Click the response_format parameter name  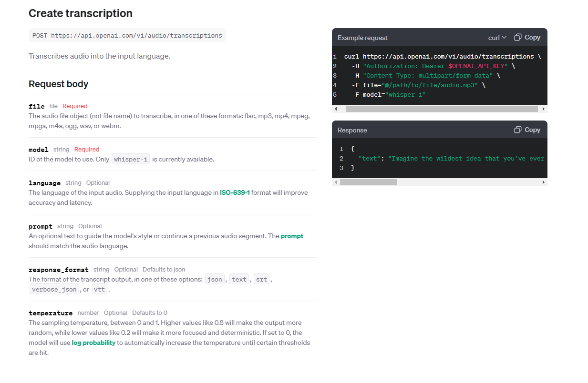point(59,270)
